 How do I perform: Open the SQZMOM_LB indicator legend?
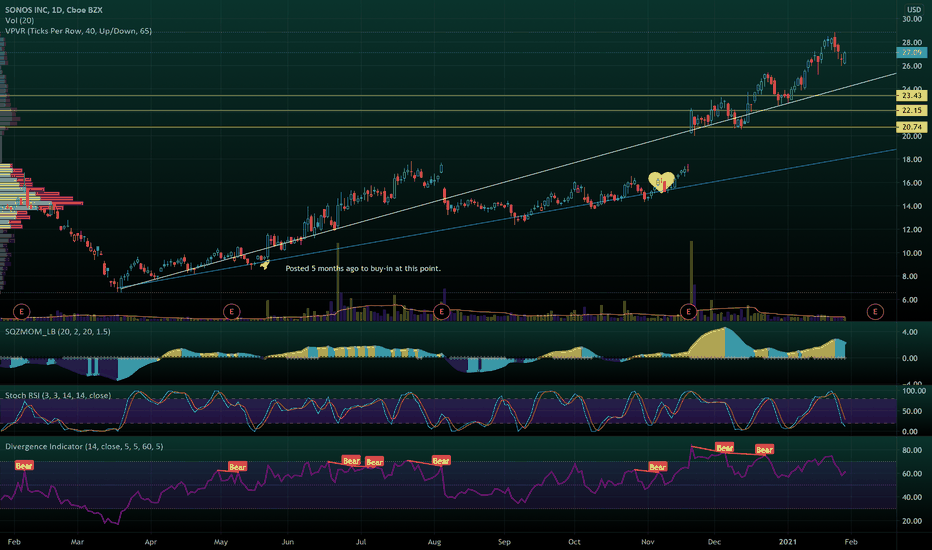point(58,331)
